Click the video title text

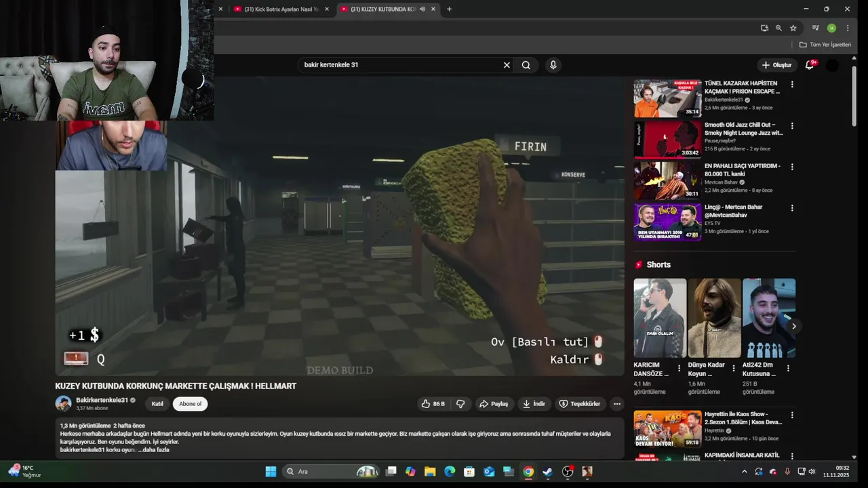point(176,386)
